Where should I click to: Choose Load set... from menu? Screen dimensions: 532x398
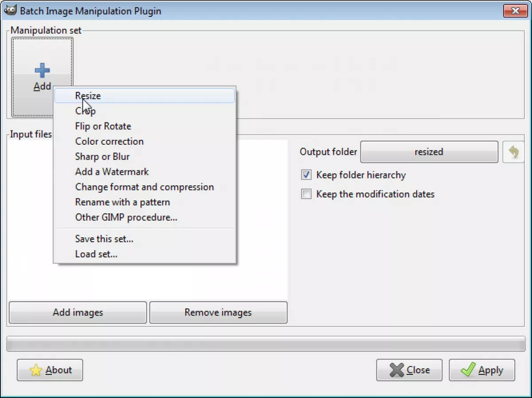pos(145,254)
